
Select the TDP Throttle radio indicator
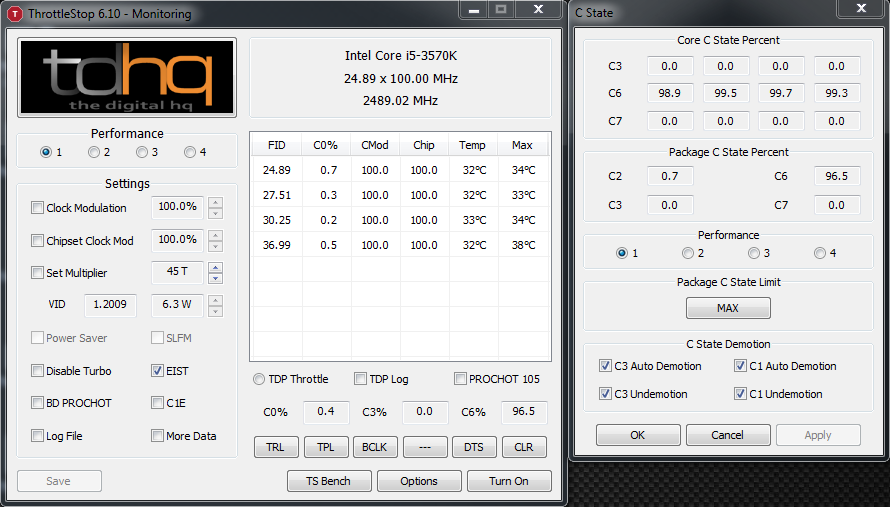click(259, 379)
